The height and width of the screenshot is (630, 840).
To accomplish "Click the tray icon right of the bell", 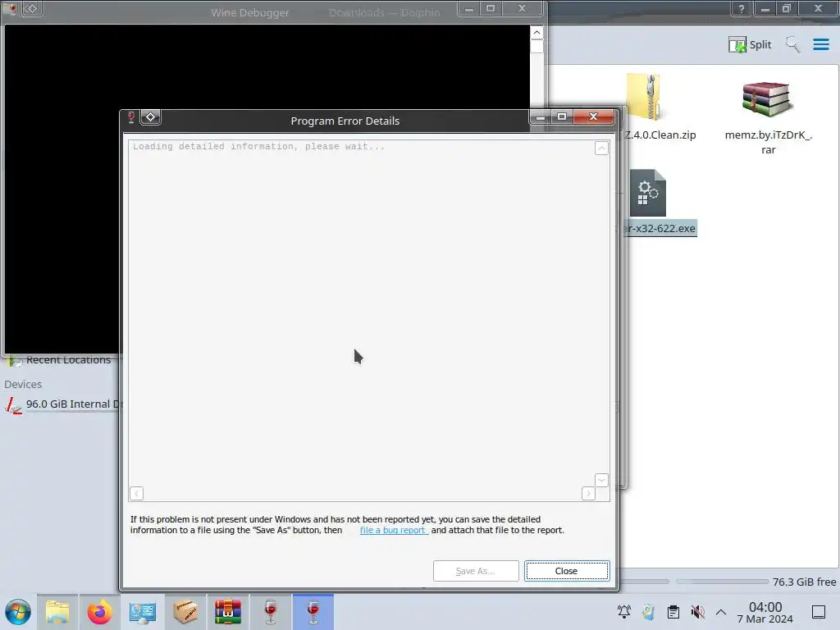I will (x=649, y=612).
